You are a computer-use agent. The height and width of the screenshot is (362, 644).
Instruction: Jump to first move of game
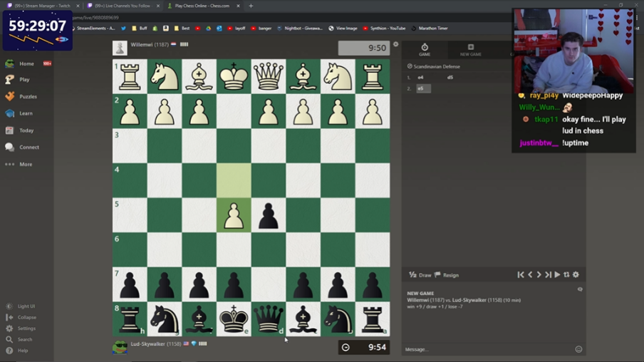[520, 274]
